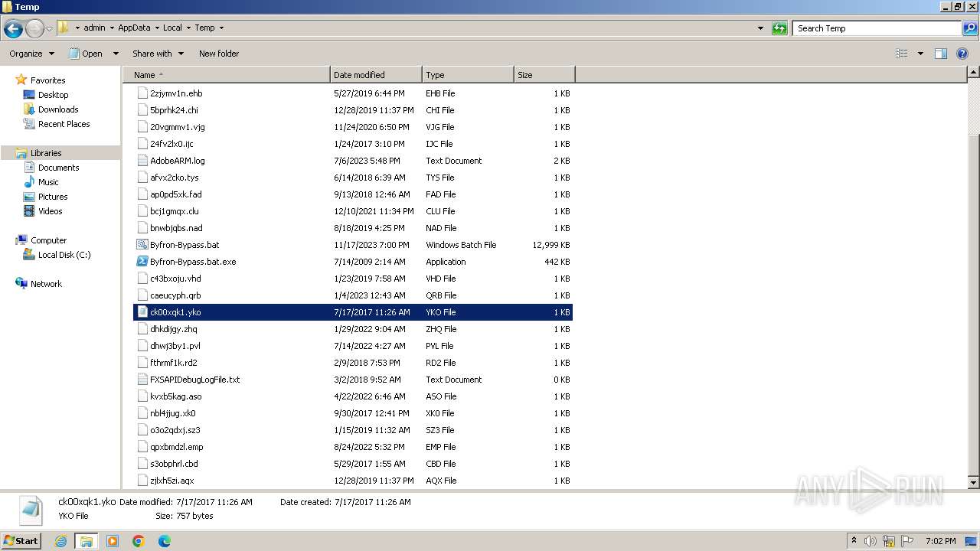This screenshot has width=980, height=551.
Task: Click the volume speaker tray icon
Action: (871, 541)
